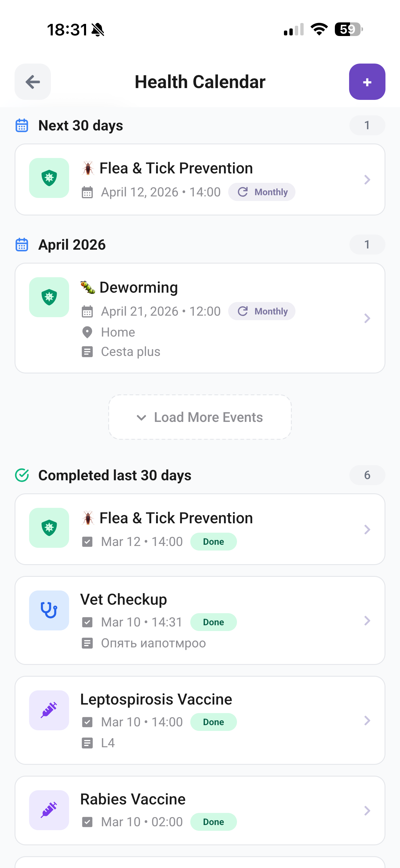Tap the checkbox on completed Flea & Tick Prevention
The height and width of the screenshot is (868, 400).
point(87,541)
